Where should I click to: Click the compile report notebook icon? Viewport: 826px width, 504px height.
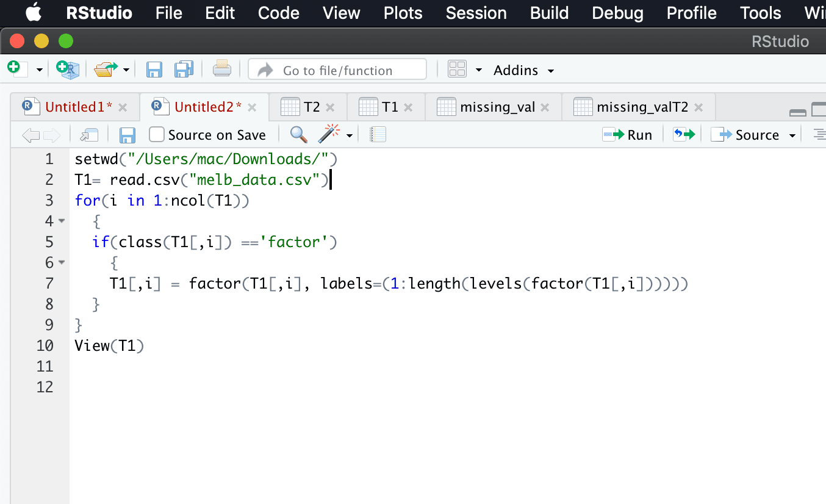coord(378,134)
